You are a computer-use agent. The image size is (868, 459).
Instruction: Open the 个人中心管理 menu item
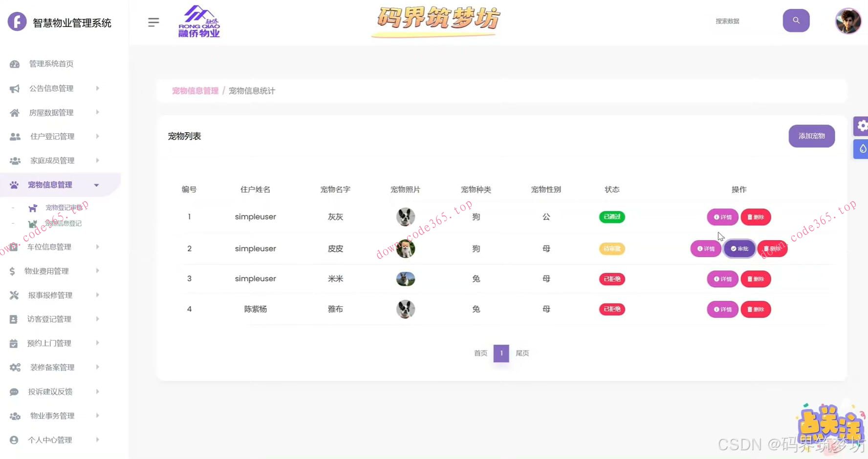[50, 439]
